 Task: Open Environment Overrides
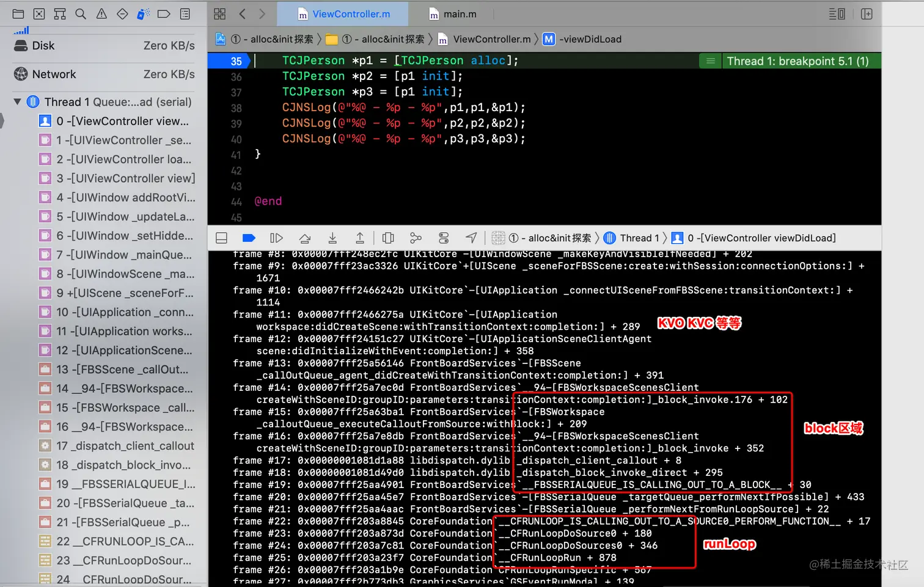click(444, 238)
